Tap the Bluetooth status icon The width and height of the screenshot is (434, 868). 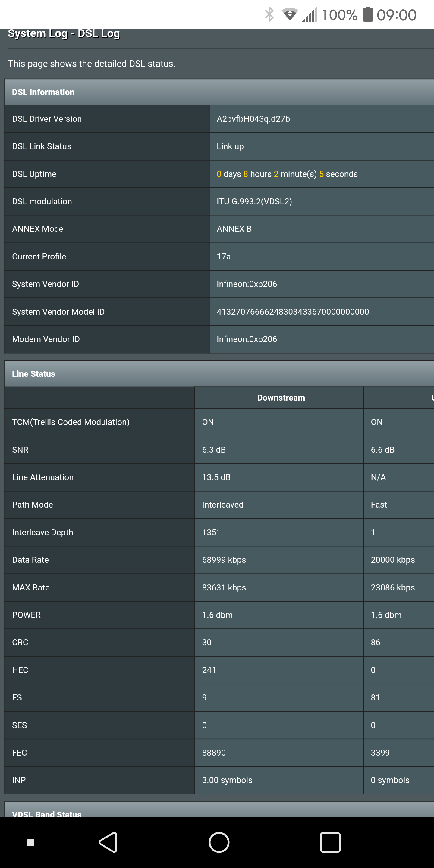[269, 14]
